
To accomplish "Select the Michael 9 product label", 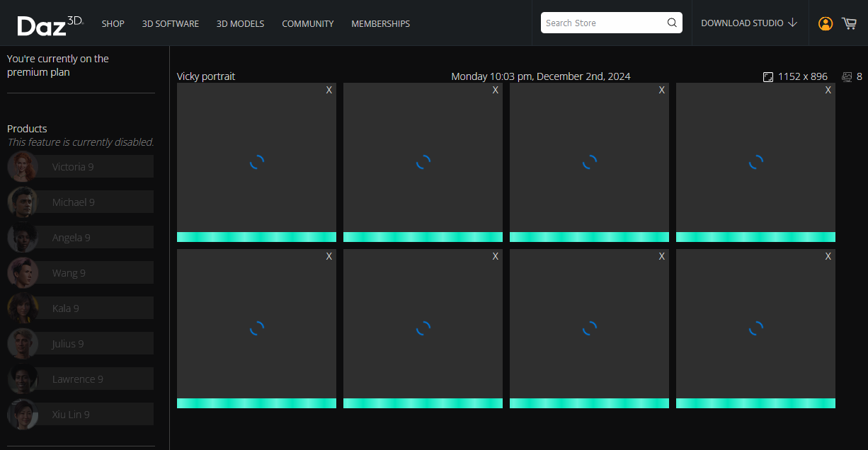I will [x=73, y=202].
